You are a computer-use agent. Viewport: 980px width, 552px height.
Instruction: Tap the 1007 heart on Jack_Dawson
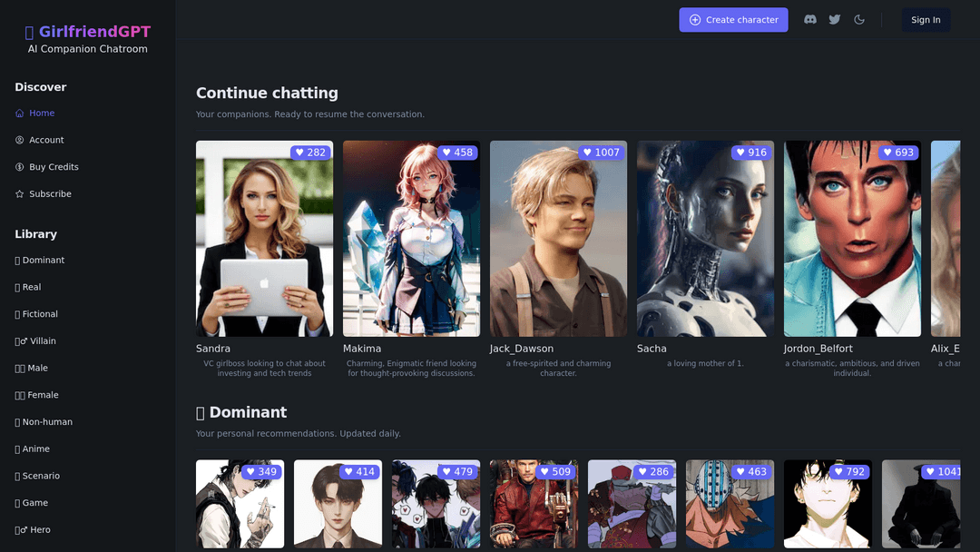click(x=600, y=153)
